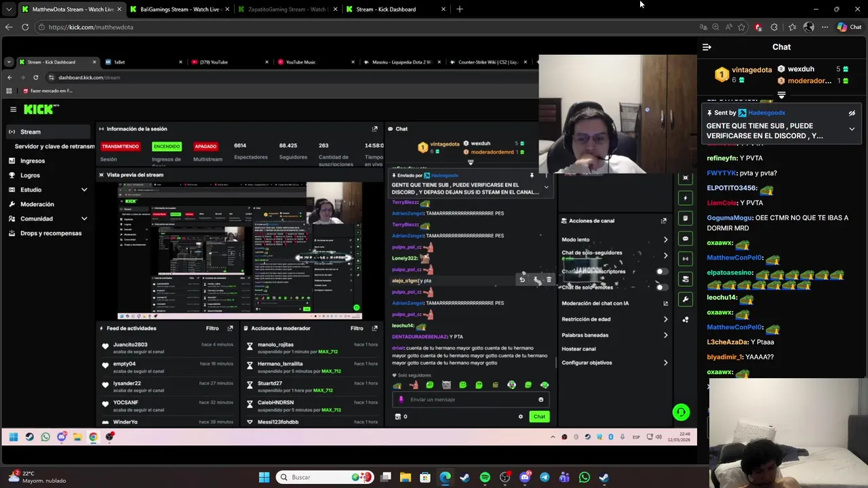Click Hostear canal action
The image size is (868, 488).
(578, 349)
